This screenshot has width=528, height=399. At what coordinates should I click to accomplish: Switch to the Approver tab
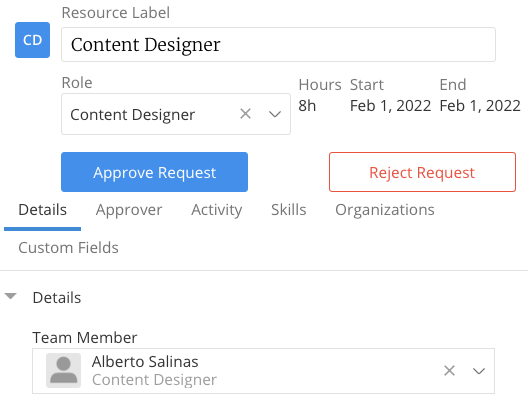(x=129, y=210)
